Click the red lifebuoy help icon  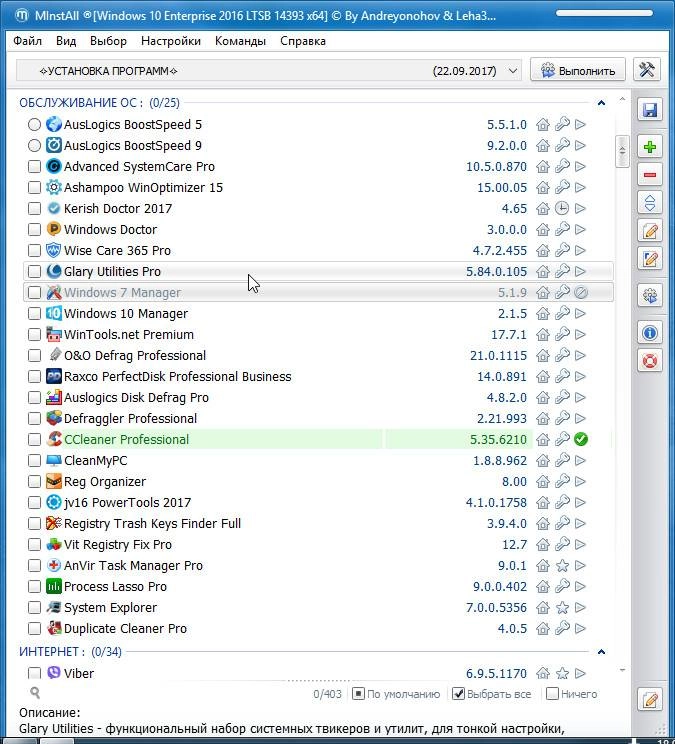point(649,361)
